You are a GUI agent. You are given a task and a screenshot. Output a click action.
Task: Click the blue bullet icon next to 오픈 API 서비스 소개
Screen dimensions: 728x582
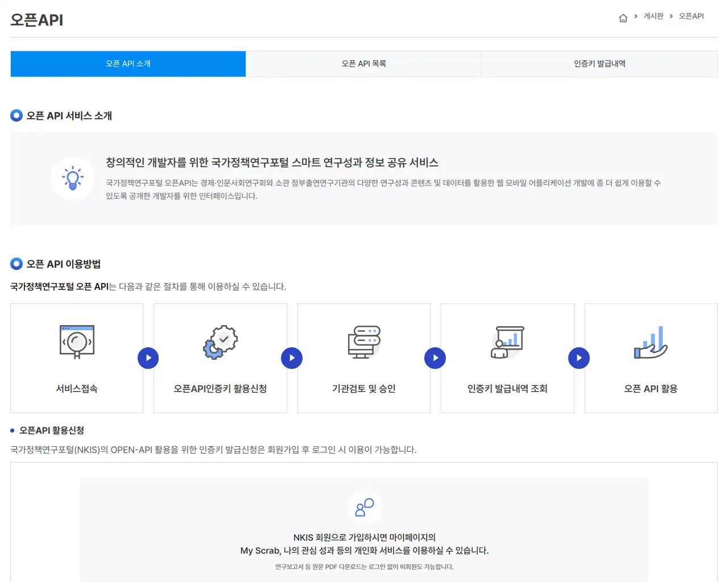16,115
